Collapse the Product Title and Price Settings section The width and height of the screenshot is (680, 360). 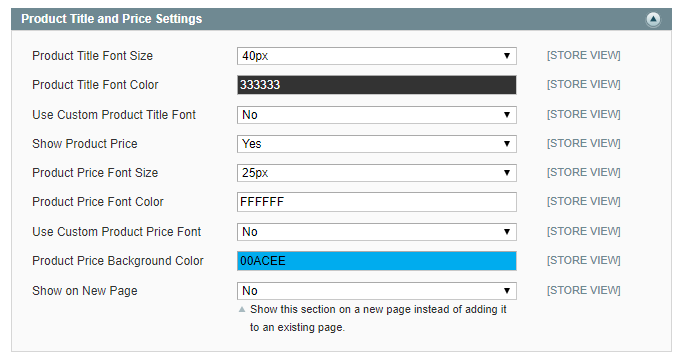click(x=653, y=19)
